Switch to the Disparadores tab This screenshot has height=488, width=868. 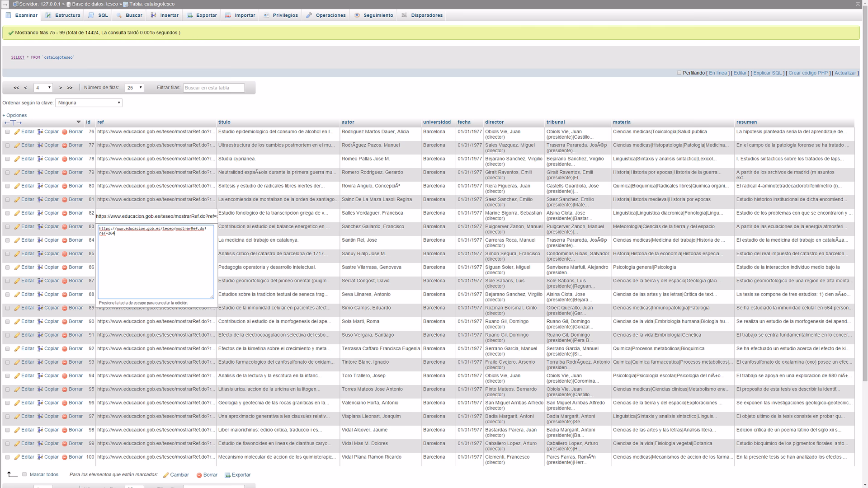click(x=422, y=15)
